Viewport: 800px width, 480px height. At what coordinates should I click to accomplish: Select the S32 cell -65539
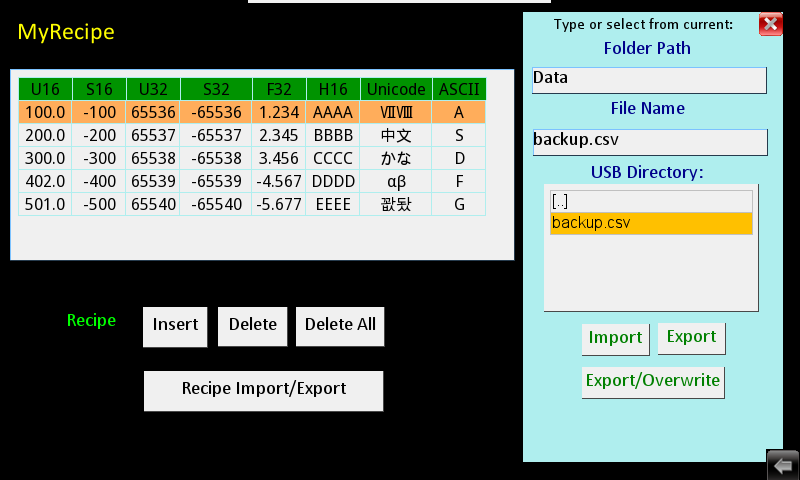(x=216, y=181)
